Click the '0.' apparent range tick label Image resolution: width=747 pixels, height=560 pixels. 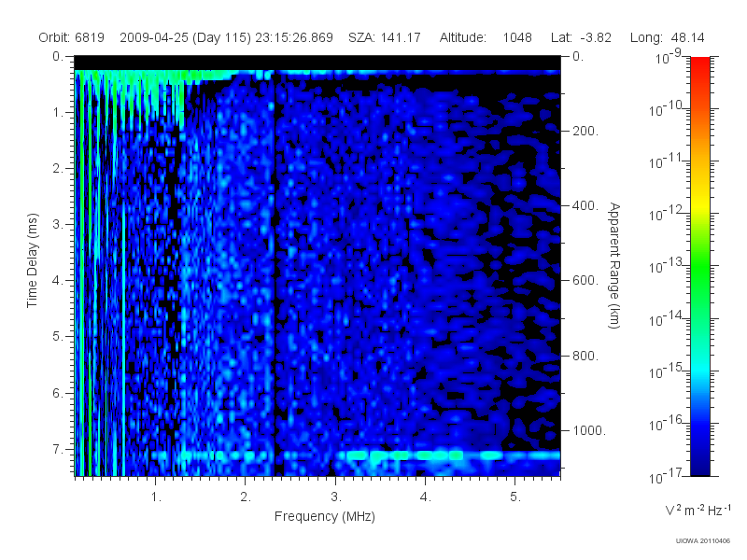pyautogui.click(x=578, y=57)
